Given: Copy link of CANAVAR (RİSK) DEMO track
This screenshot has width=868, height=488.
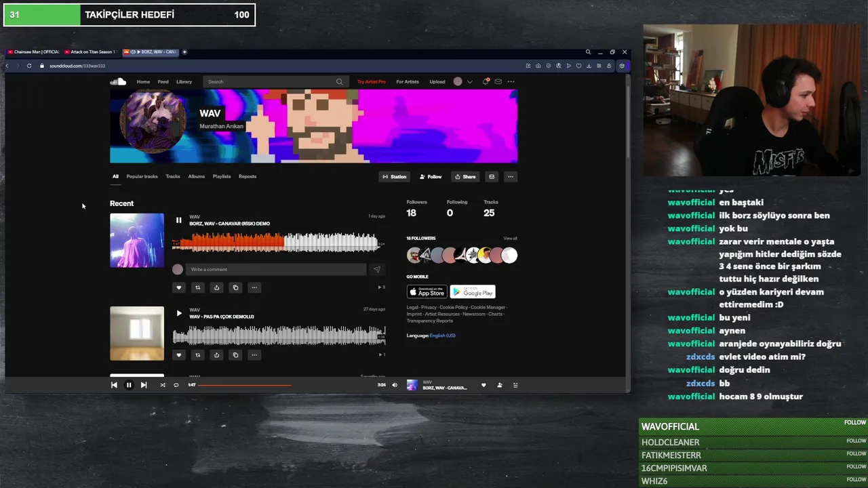Looking at the screenshot, I should pos(235,287).
